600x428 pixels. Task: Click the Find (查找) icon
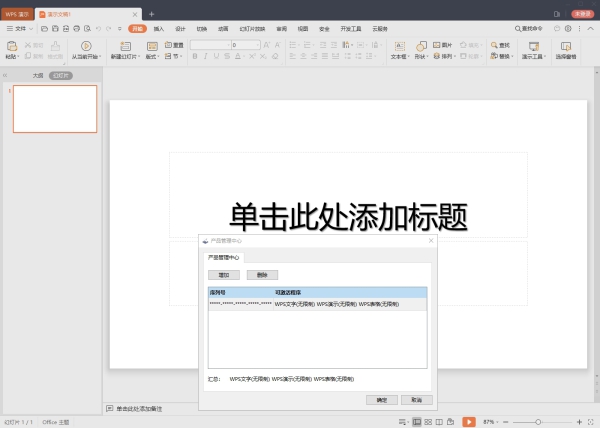499,45
